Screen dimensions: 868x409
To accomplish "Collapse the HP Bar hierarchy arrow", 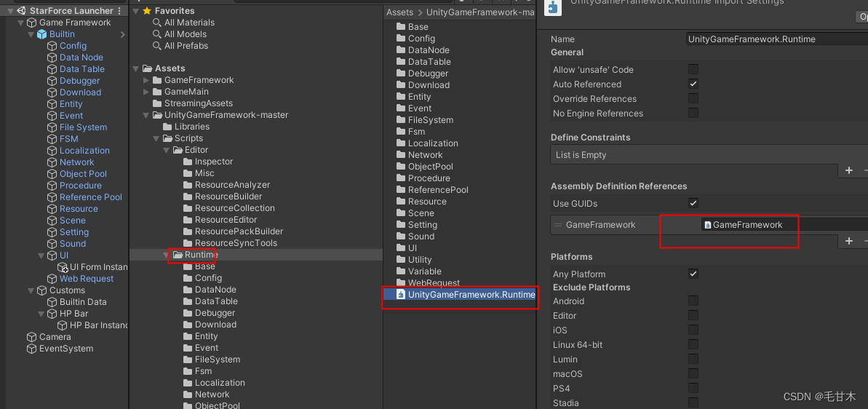I will pos(41,314).
